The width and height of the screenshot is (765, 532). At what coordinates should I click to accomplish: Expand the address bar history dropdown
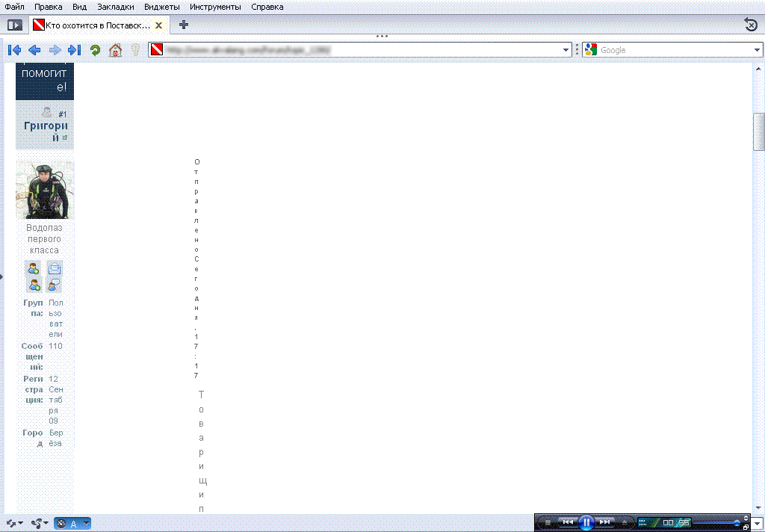tap(566, 50)
